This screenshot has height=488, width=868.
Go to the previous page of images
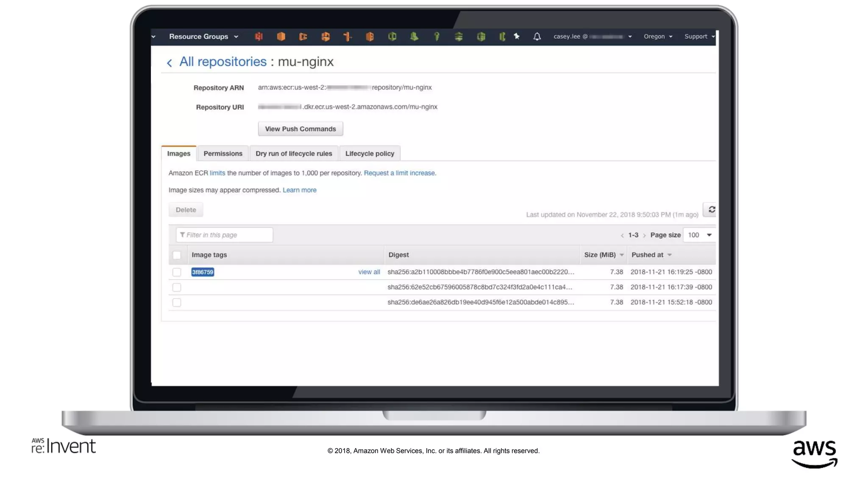pos(622,236)
